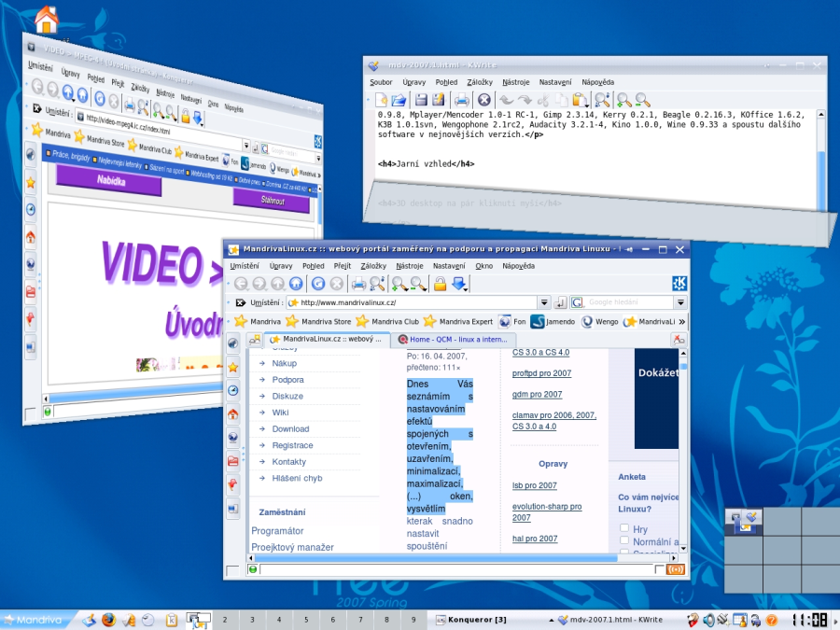Select the MandrivaLinux.cz tab
The height and width of the screenshot is (630, 840).
tap(327, 339)
